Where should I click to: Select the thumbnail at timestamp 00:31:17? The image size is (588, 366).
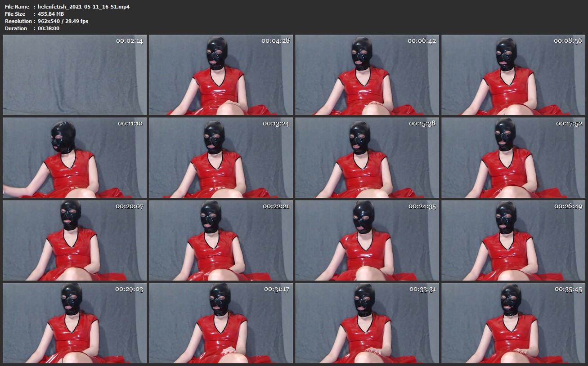221,323
